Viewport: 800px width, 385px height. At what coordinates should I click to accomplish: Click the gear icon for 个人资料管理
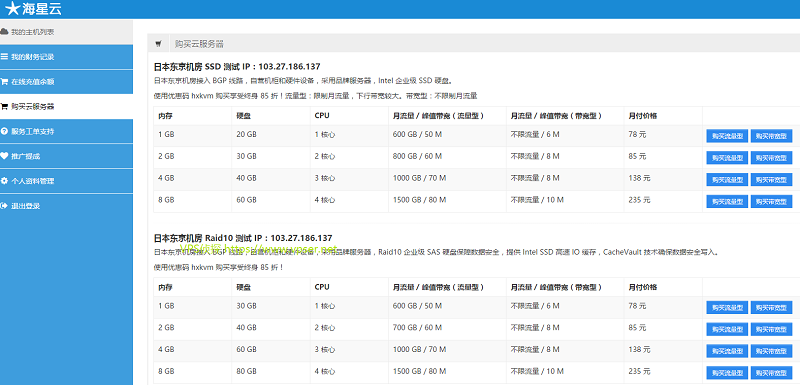(5, 181)
